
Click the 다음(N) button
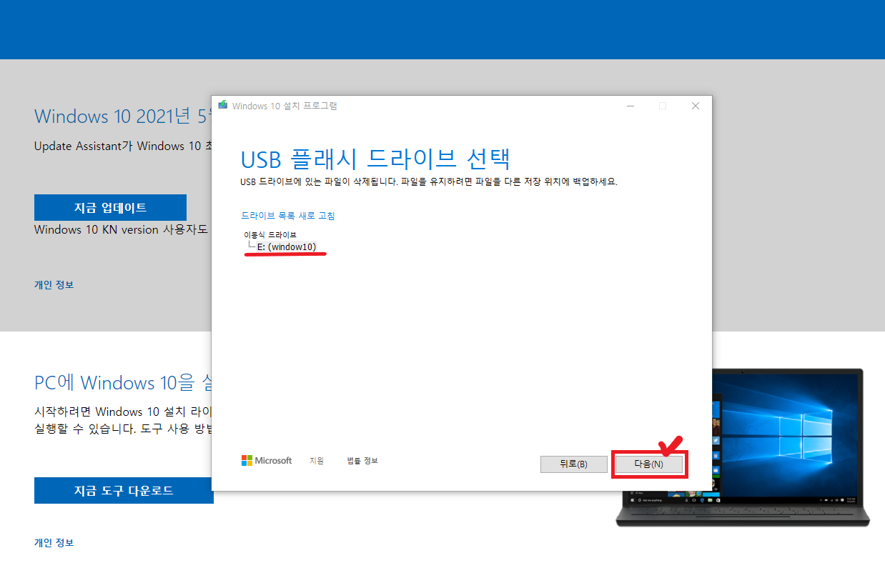(x=649, y=464)
